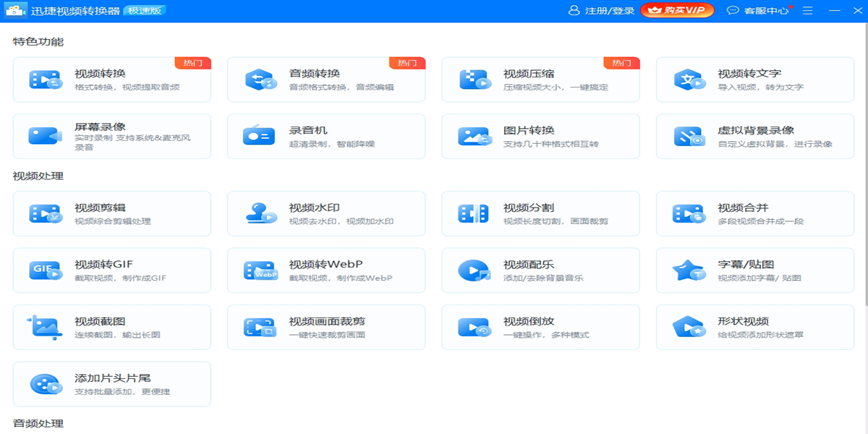Screen dimensions: 868x434
Task: Open the 视频倒放 reverse playback icon
Action: coord(474,327)
